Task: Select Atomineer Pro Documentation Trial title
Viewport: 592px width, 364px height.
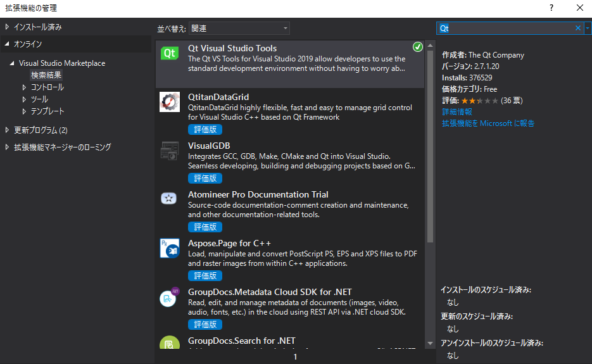Action: [258, 194]
